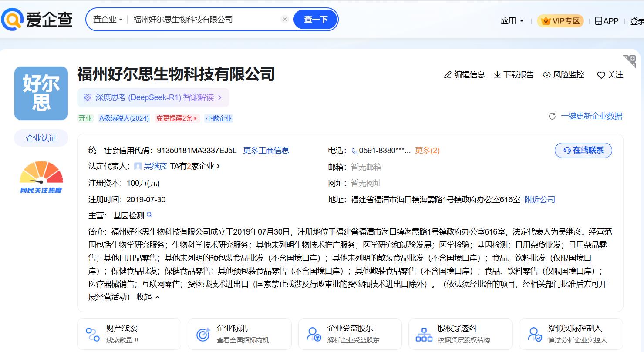Click the 关注 heart button

[610, 75]
